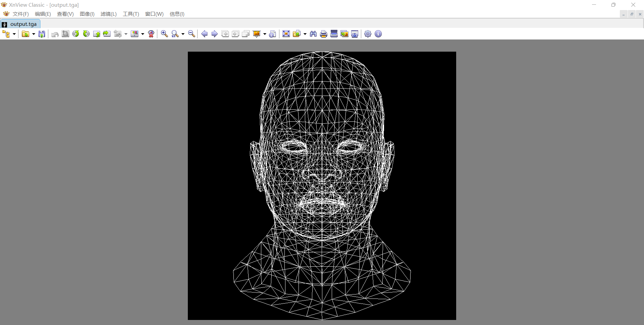Click the Crop tool icon
The image size is (644, 325).
point(65,34)
